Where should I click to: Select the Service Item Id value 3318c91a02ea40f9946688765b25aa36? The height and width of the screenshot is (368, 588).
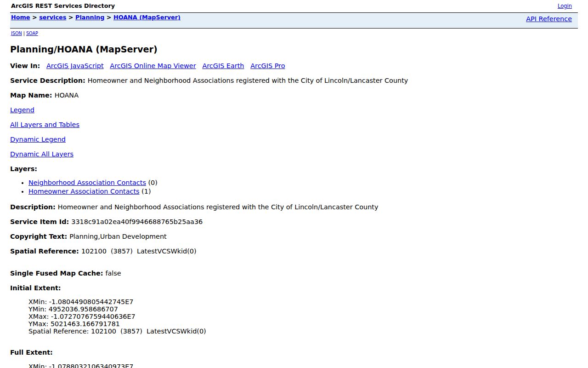tap(137, 222)
